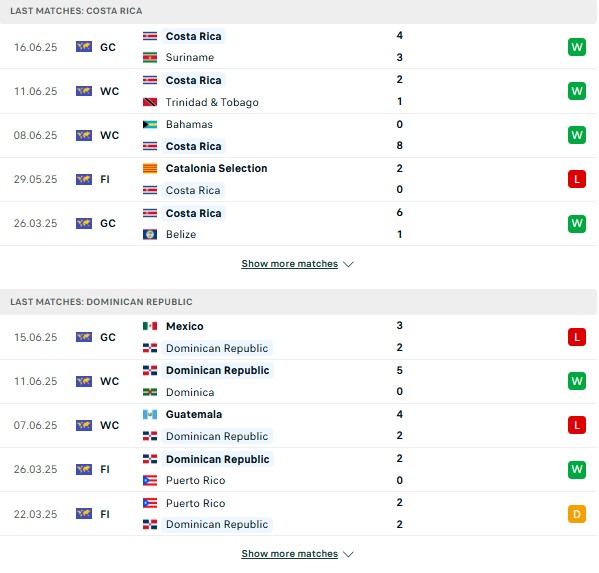
Task: Click the Mexico flag icon
Action: [x=150, y=326]
